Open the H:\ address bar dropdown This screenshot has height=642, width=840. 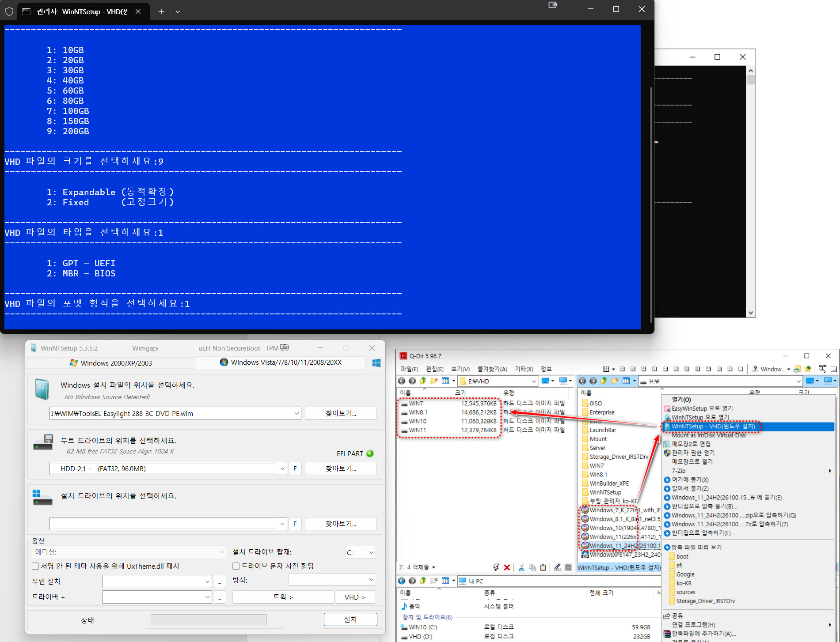(x=798, y=381)
